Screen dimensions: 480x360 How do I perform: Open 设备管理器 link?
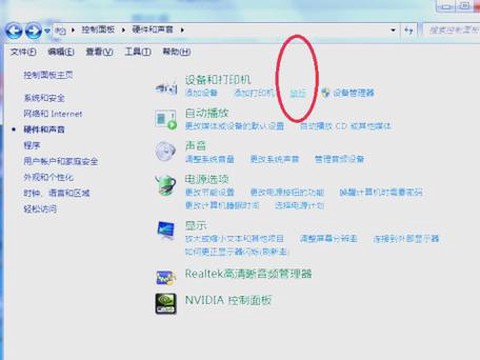tap(354, 92)
